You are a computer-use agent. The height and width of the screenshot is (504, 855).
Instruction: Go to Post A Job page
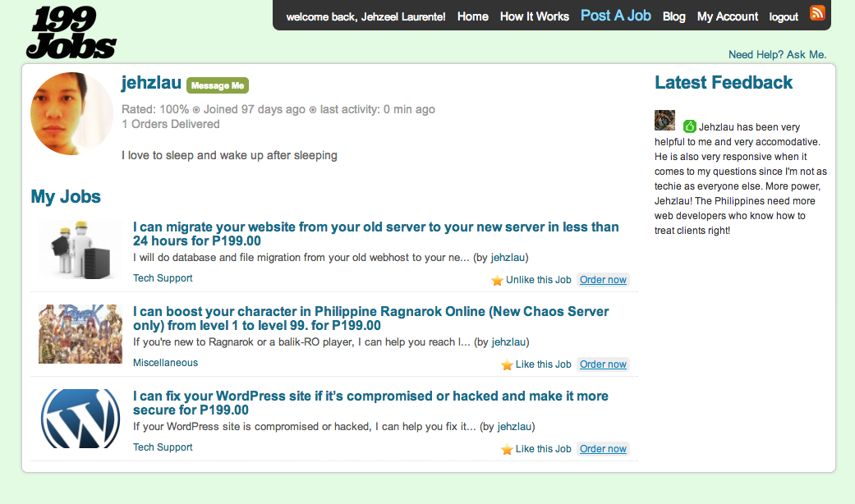tap(615, 16)
